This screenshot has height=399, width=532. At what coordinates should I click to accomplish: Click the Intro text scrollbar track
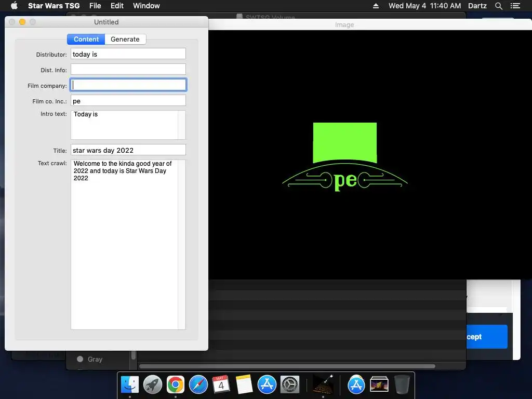pos(182,125)
